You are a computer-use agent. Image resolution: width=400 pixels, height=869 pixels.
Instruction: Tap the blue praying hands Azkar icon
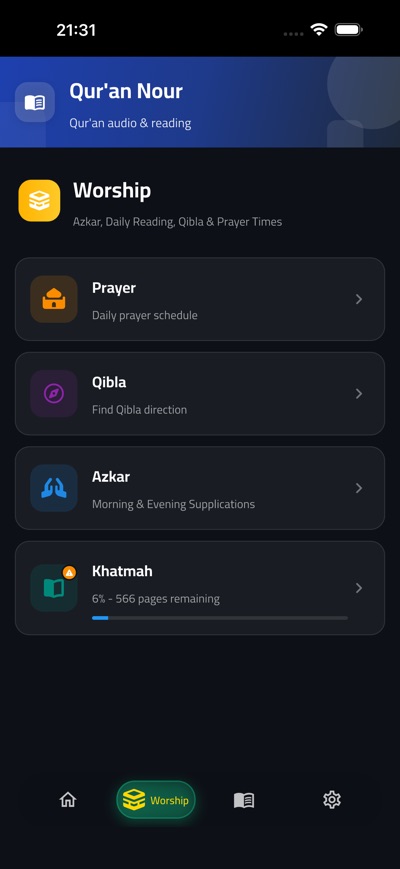click(x=54, y=488)
